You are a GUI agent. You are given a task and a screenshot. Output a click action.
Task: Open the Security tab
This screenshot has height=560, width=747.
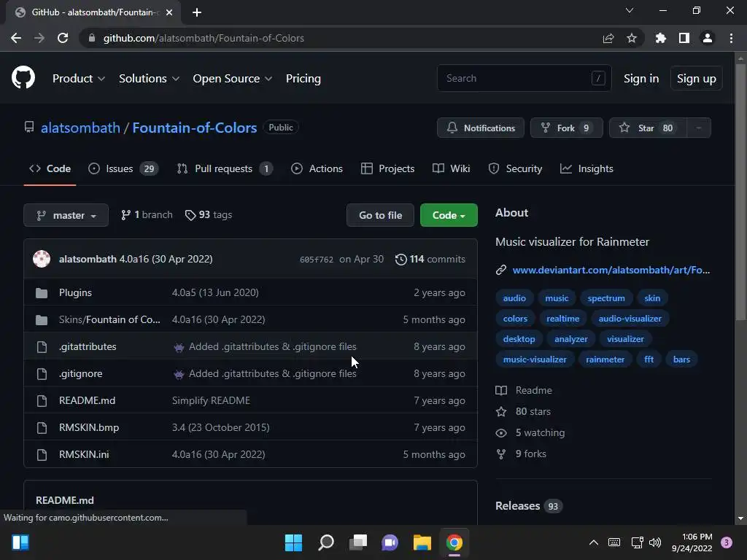(515, 168)
